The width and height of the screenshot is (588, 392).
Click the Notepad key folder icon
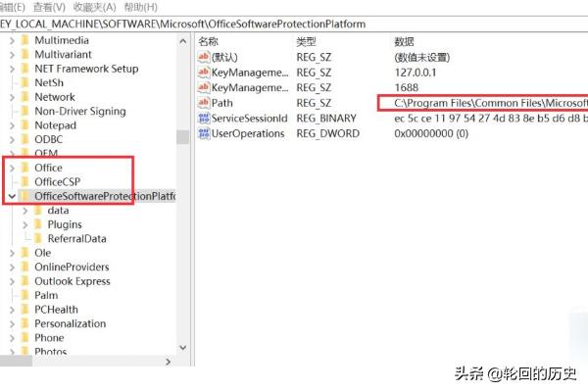24,125
